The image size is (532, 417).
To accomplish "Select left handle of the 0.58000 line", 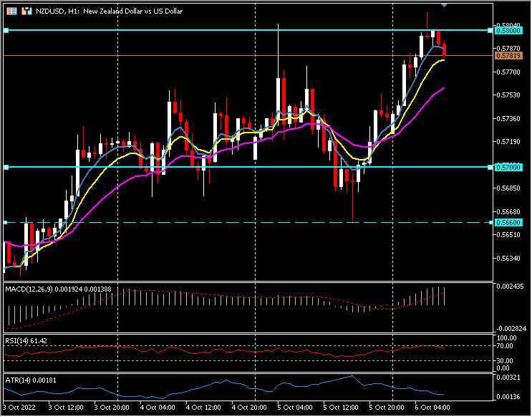I will [6, 30].
